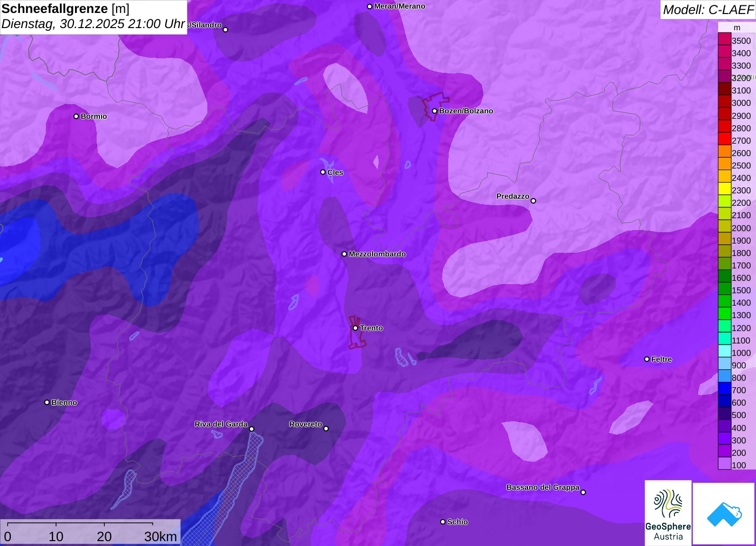
Task: Click the 500 legend value
Action: click(739, 415)
